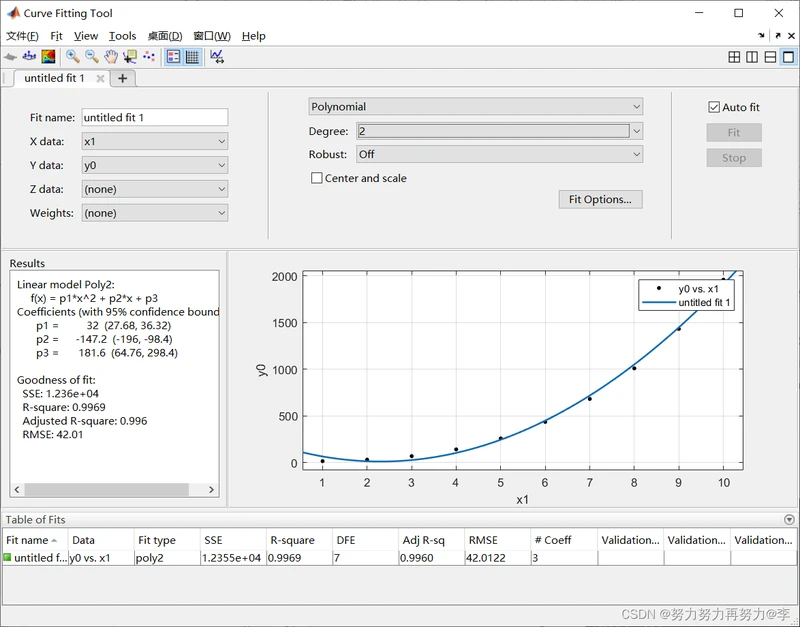Click the Fit button

734,133
